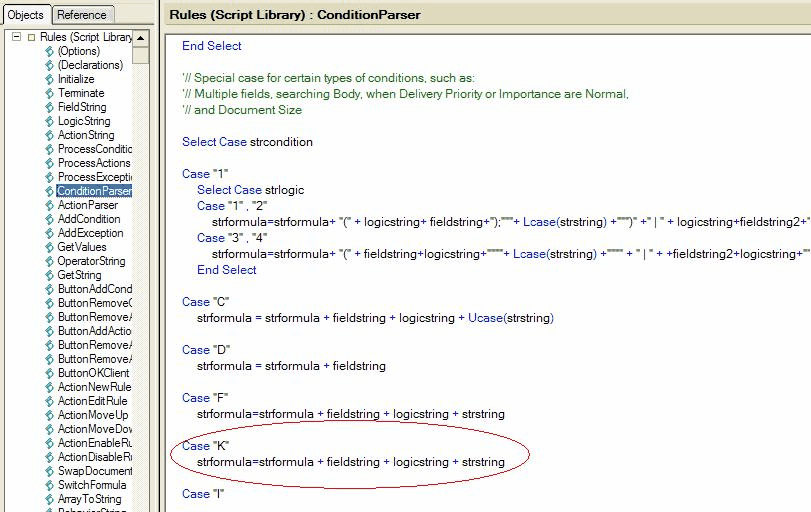
Task: Click the diamond icon beside ActionParser
Action: 49,205
